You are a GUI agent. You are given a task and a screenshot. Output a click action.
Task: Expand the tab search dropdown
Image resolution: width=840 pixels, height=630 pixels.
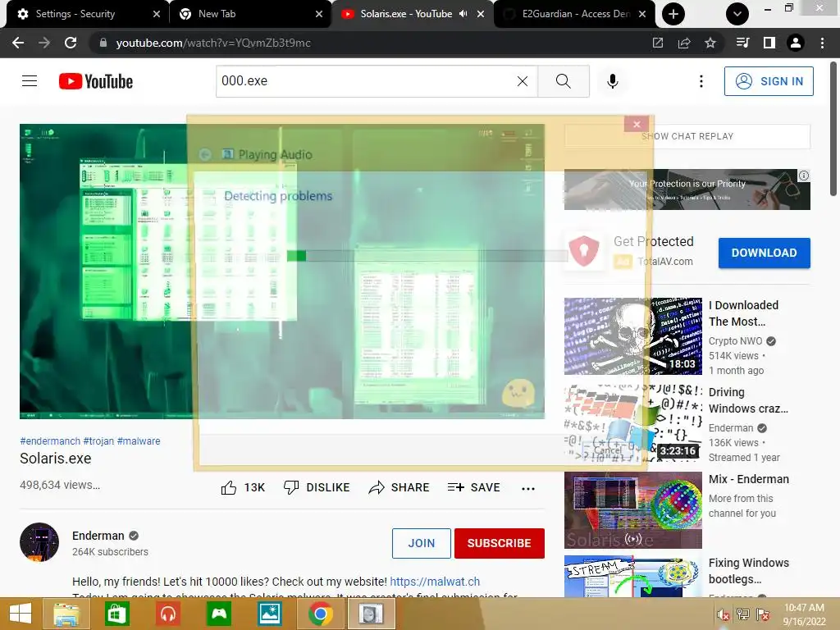[x=737, y=14]
